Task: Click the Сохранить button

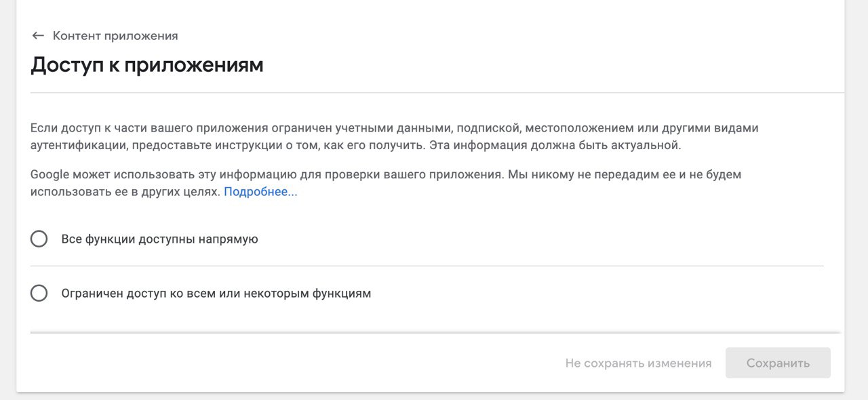Action: [x=778, y=363]
